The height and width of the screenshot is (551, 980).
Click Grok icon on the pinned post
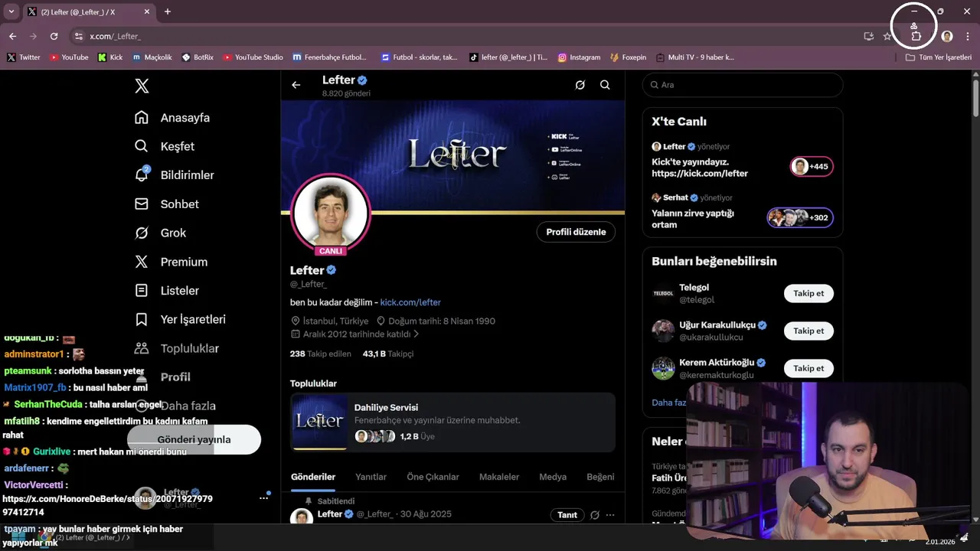point(594,515)
